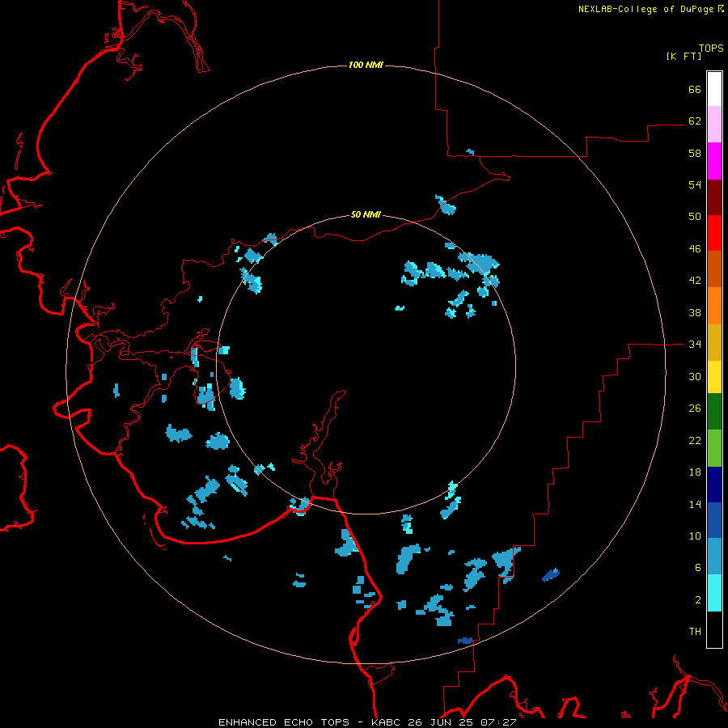Click the gold legend color band

click(714, 342)
